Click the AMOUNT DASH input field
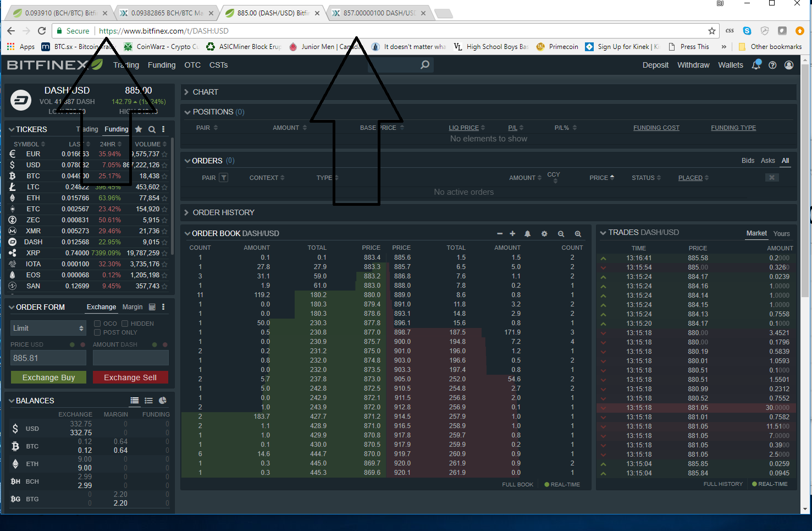 point(130,358)
